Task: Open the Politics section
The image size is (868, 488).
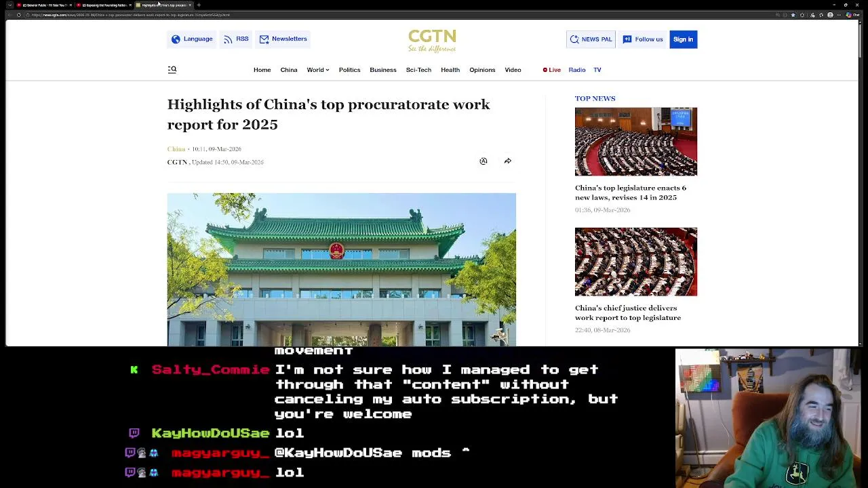Action: [349, 70]
